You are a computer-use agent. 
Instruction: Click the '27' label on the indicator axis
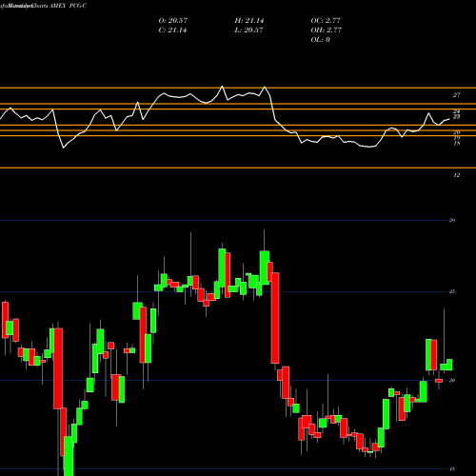click(456, 95)
